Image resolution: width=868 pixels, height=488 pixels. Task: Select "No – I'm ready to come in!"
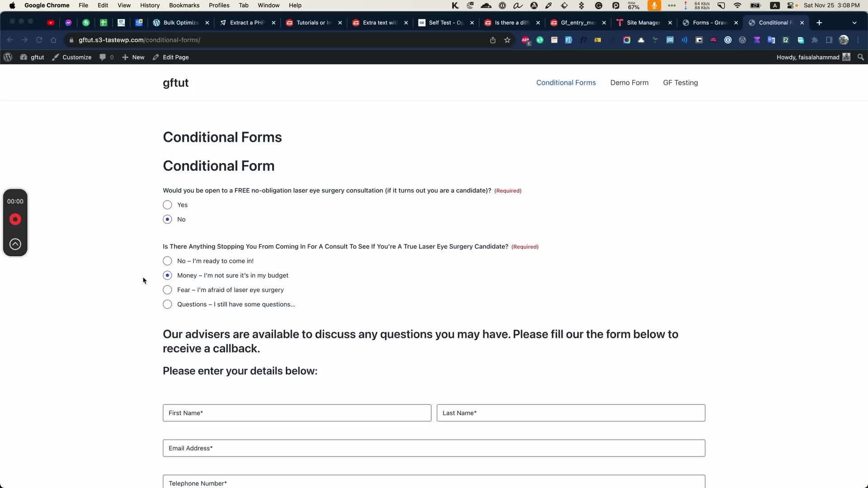coord(167,261)
